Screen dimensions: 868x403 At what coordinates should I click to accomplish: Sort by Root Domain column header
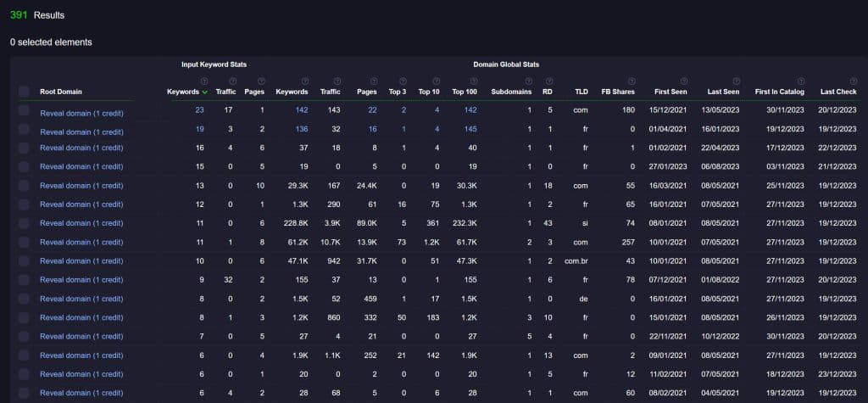coord(61,92)
